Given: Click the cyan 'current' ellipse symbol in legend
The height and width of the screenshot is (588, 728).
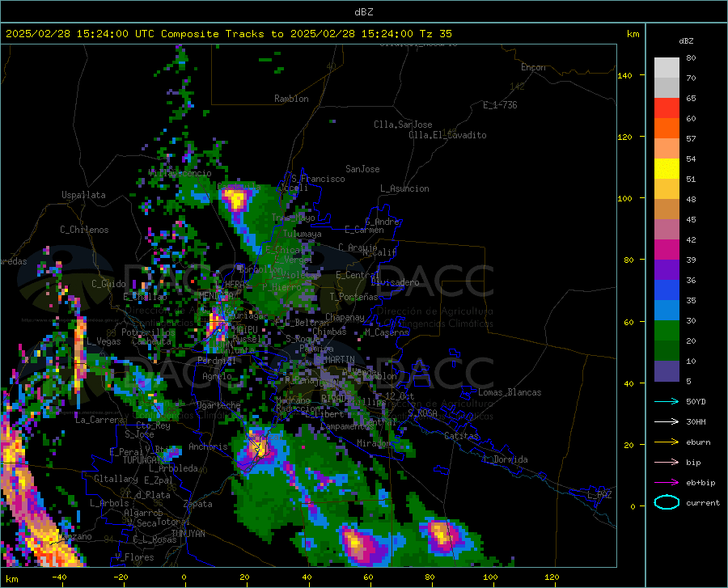Looking at the screenshot, I should (667, 502).
